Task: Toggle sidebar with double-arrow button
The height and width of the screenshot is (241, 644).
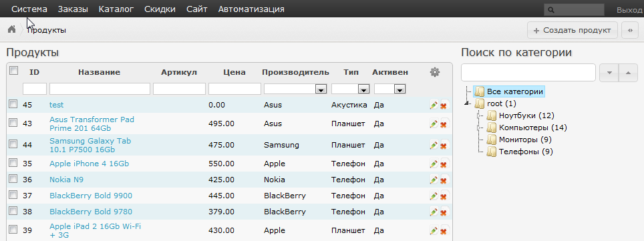Action: coord(630,30)
